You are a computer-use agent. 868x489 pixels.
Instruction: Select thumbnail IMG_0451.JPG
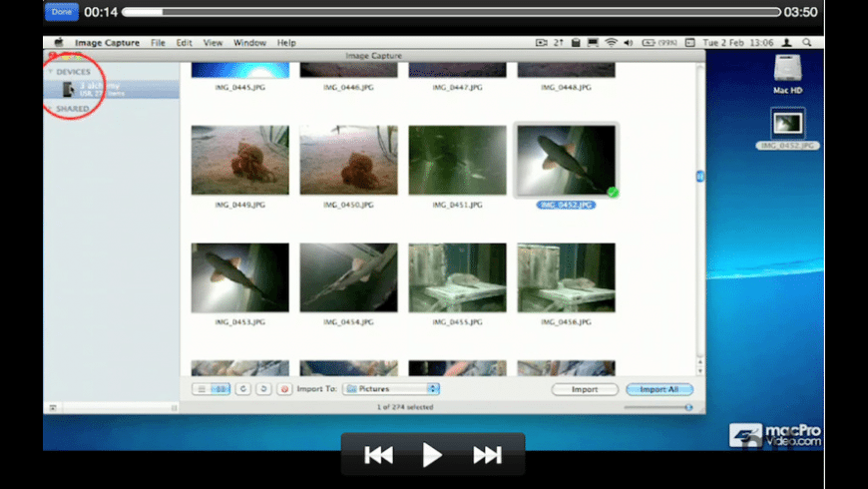point(457,160)
